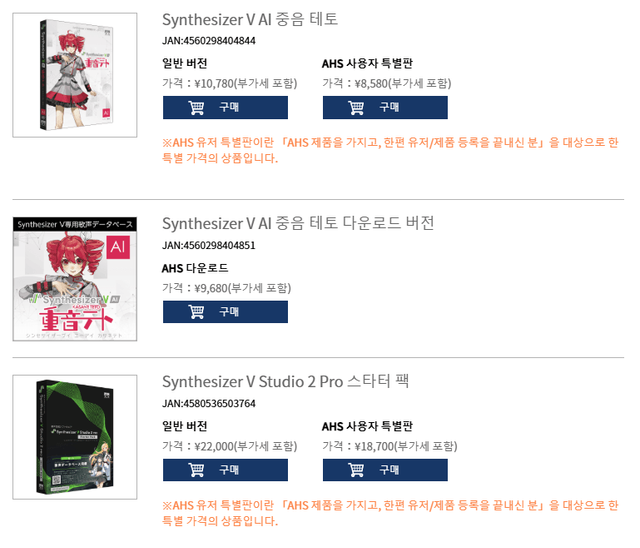640x548 pixels.
Task: Open the Studio 2 Pro 스타터 팩 box image
Action: [x=75, y=437]
